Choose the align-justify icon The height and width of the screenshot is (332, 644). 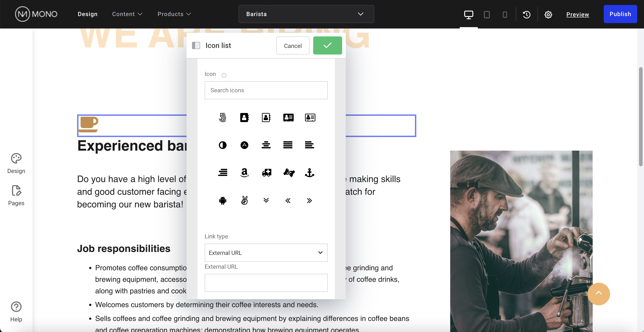pos(288,145)
